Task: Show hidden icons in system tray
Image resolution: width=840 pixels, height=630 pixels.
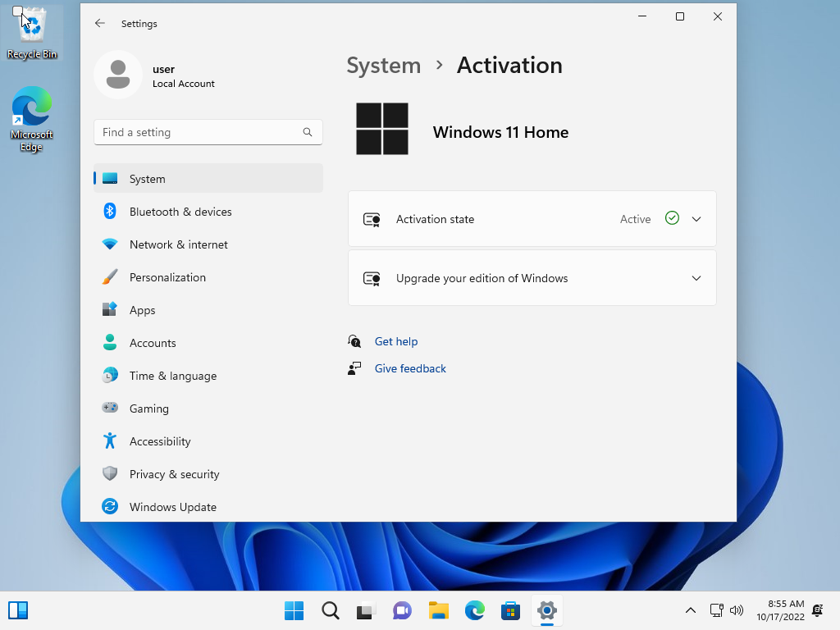Action: [x=691, y=610]
